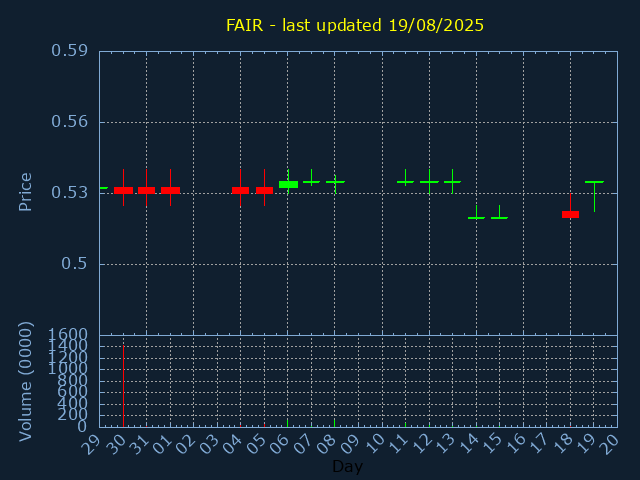Click the vertical 'Price' axis title
The width and height of the screenshot is (640, 480).
[x=25, y=192]
